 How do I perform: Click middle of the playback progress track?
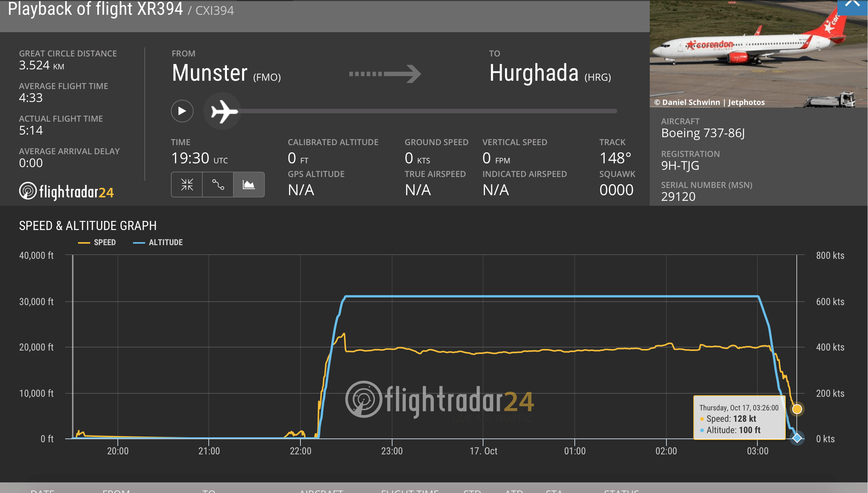point(428,111)
